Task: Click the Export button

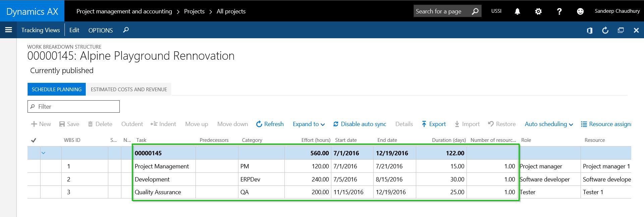Action: (434, 124)
